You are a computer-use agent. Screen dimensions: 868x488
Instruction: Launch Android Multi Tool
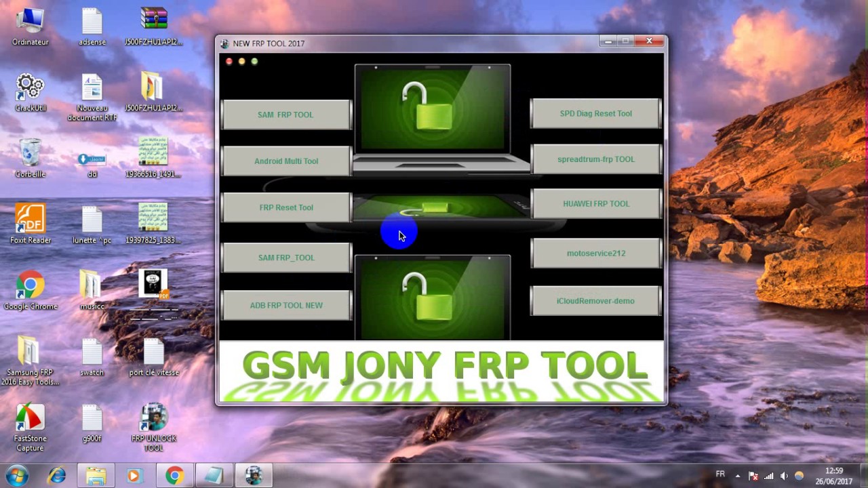(286, 161)
